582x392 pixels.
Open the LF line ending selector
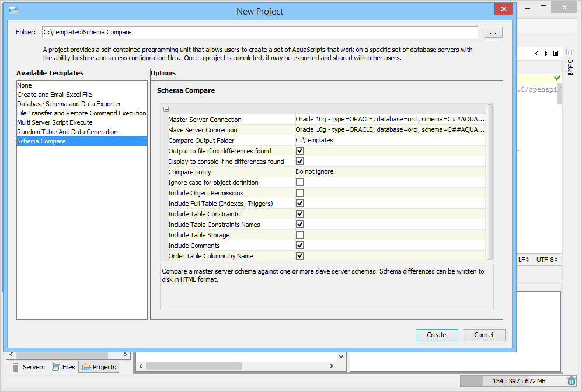pos(523,260)
